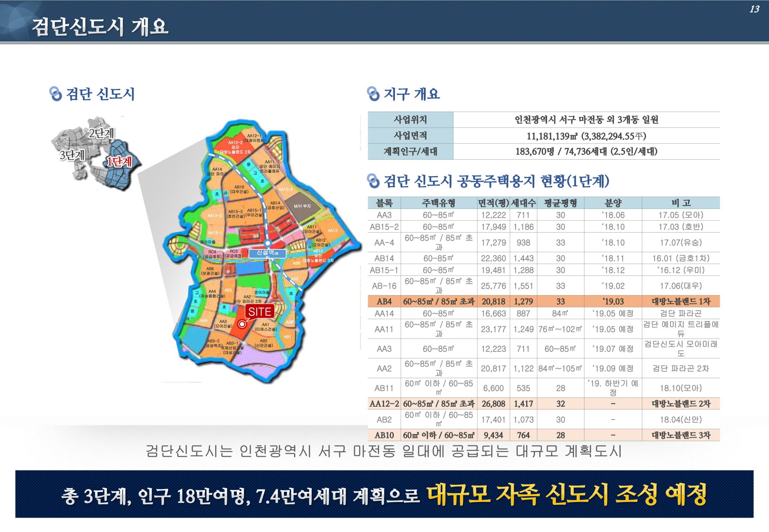
Task: Select the 3단계 label on the small map
Action: 72,155
